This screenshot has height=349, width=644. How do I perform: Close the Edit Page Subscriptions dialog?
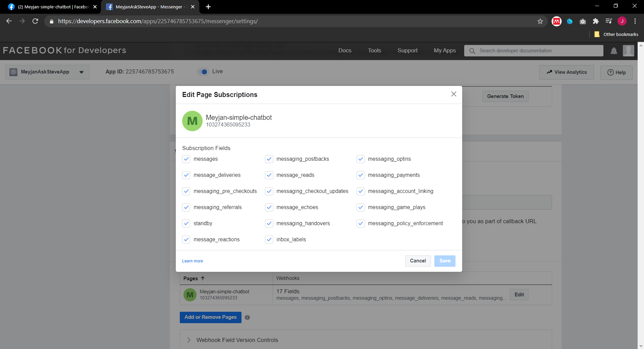453,94
